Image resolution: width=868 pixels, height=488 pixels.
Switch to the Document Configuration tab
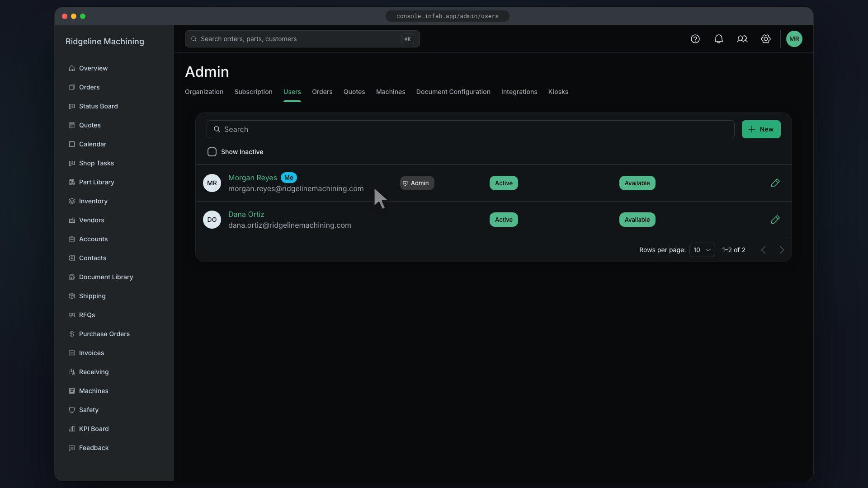click(x=453, y=92)
